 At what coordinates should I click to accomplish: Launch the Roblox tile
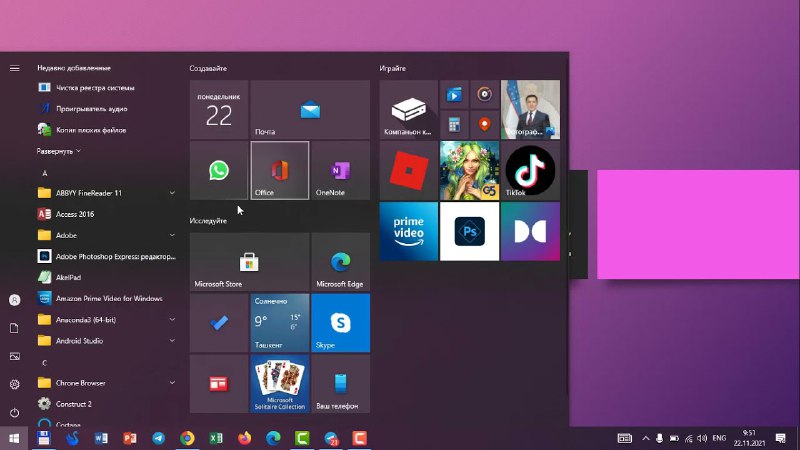[409, 170]
